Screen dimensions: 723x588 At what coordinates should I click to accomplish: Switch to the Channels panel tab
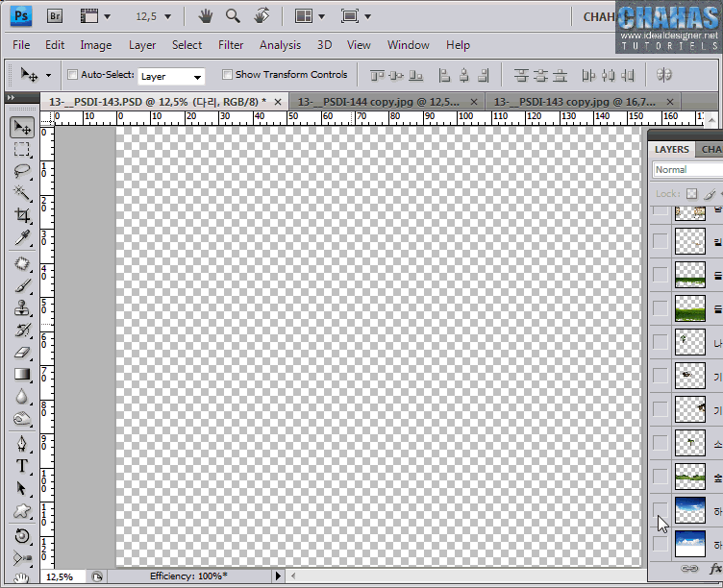click(x=711, y=149)
